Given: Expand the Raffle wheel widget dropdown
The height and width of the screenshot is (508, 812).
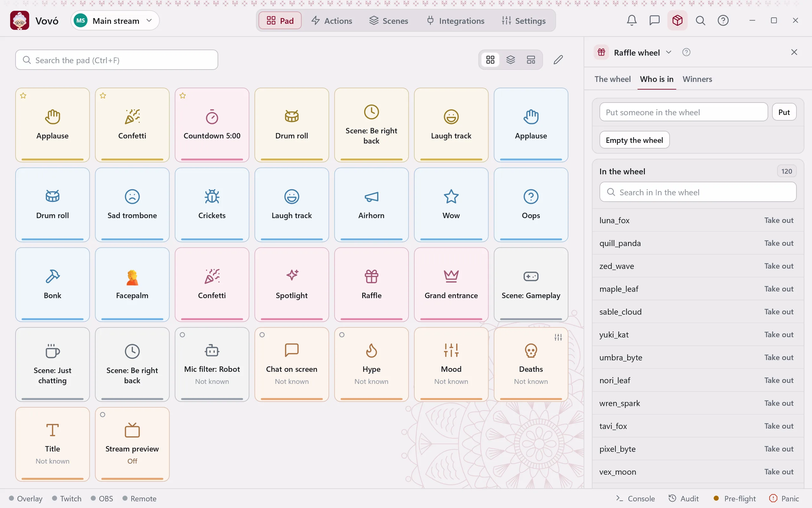Looking at the screenshot, I should point(668,52).
